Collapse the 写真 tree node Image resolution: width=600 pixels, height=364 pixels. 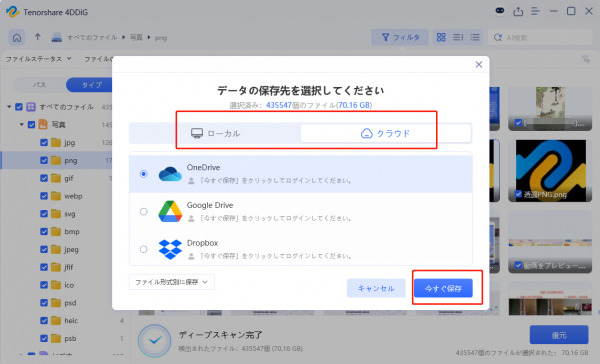click(x=22, y=124)
